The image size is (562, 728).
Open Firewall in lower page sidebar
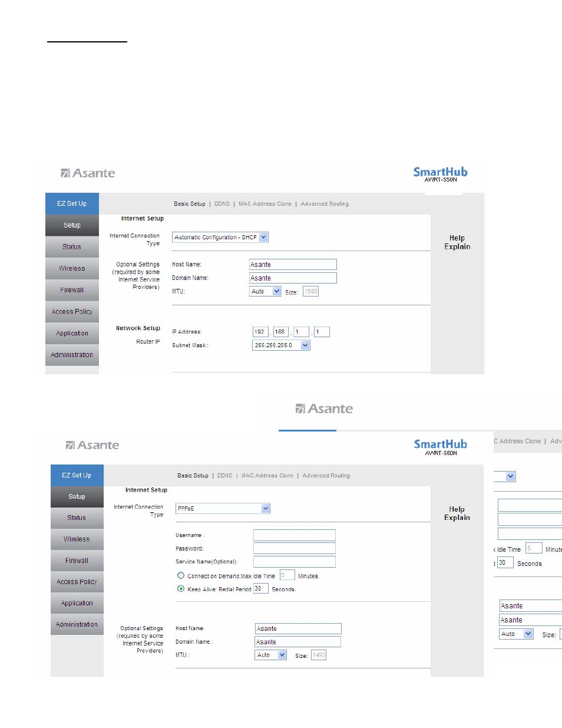click(x=77, y=561)
